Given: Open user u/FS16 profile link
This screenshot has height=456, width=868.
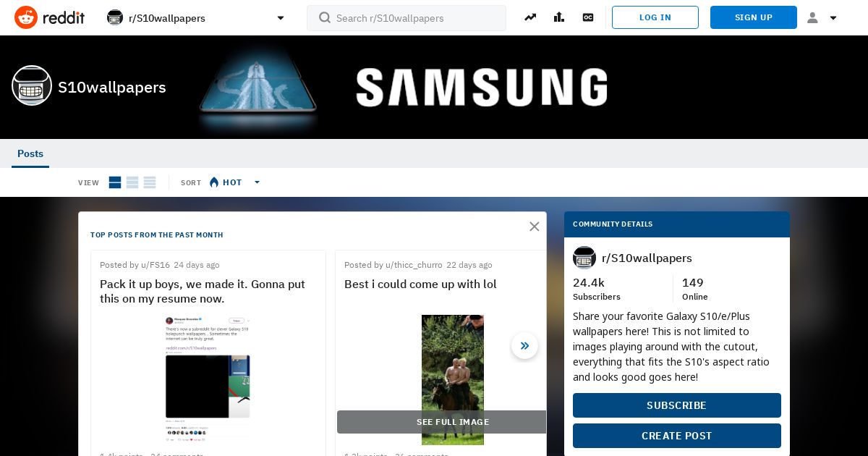Looking at the screenshot, I should coord(156,265).
